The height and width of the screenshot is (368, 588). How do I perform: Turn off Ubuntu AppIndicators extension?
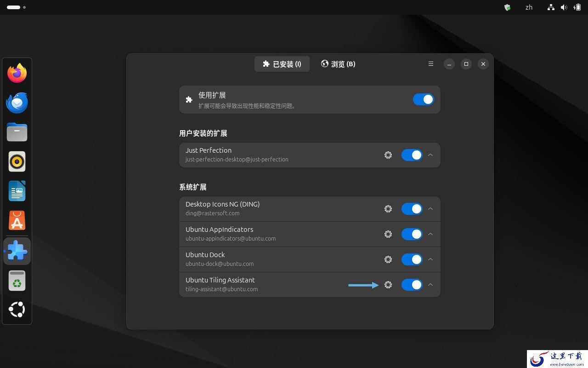point(412,234)
